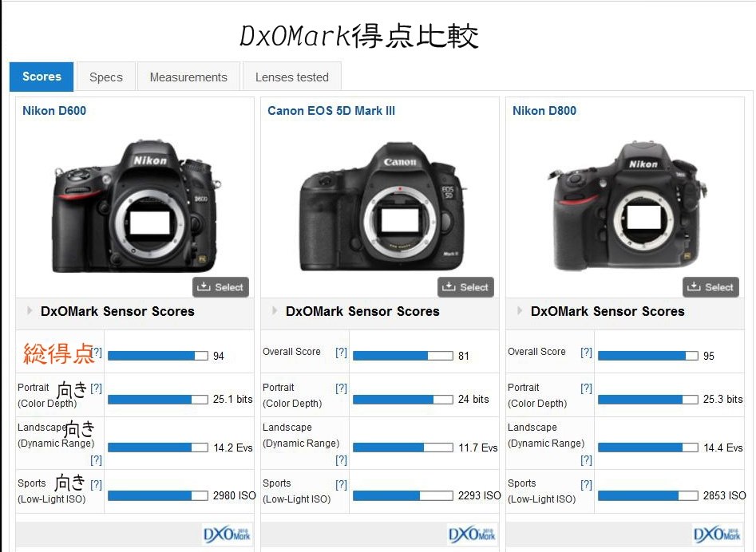The image size is (756, 552).
Task: Click DxOMark logo under Canon 5D Mark III
Action: point(472,534)
